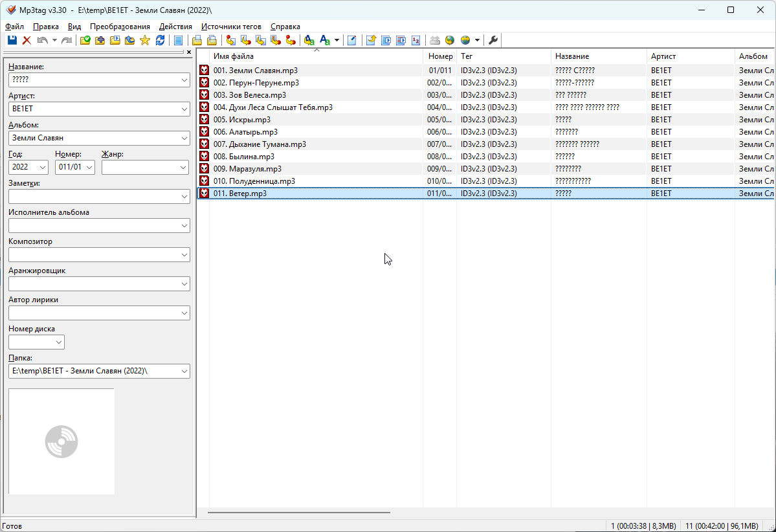This screenshot has height=532, width=776.
Task: Click the Auto-numbering wizard icon
Action: click(416, 41)
